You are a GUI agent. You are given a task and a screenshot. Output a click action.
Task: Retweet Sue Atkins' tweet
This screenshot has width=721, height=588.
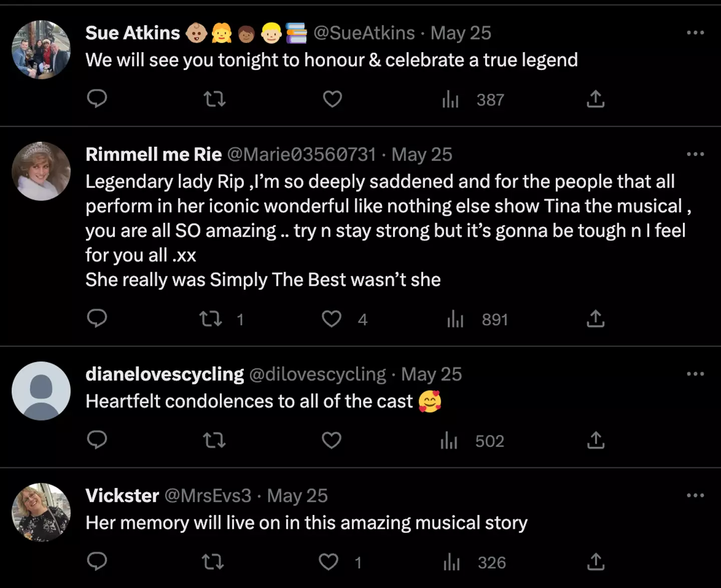click(215, 99)
